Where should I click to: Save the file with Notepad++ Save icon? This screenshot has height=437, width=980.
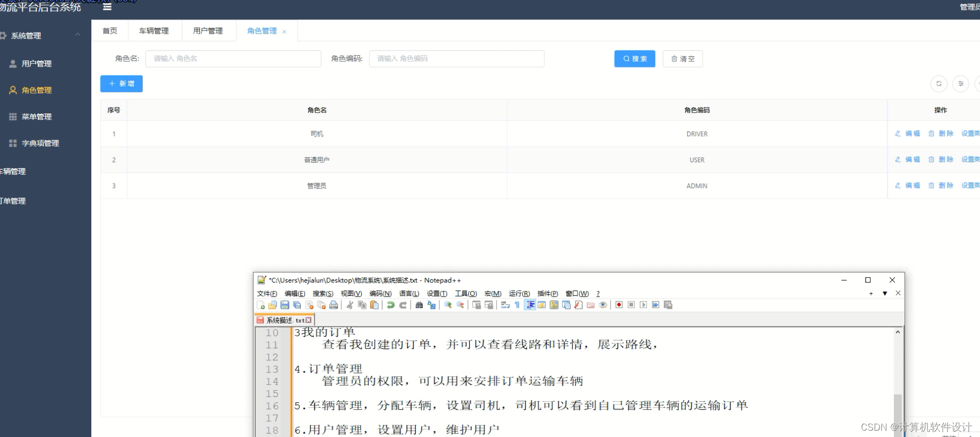point(285,305)
